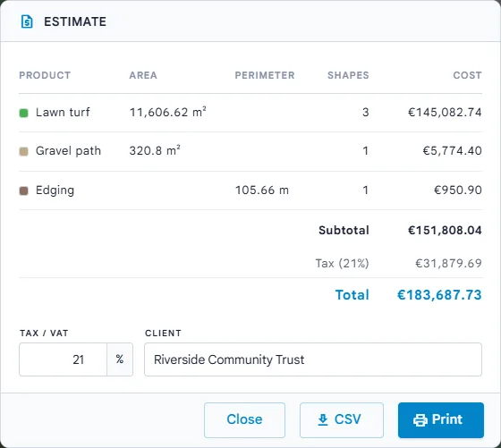
Task: Close the estimate dialog
Action: [244, 420]
